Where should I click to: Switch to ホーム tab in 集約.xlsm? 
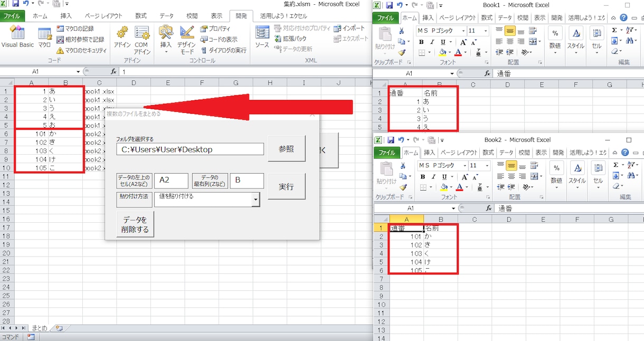40,16
